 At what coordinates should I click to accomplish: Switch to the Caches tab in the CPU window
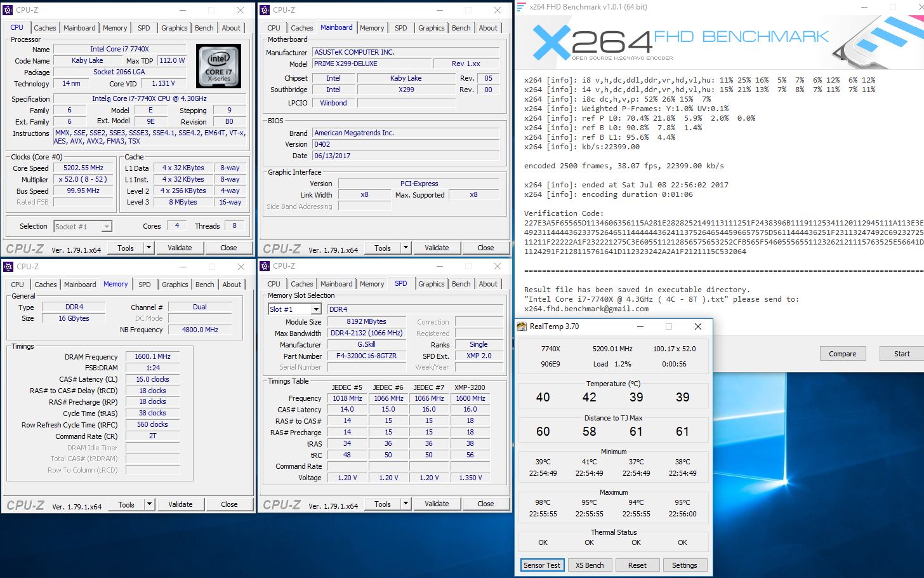pyautogui.click(x=45, y=28)
